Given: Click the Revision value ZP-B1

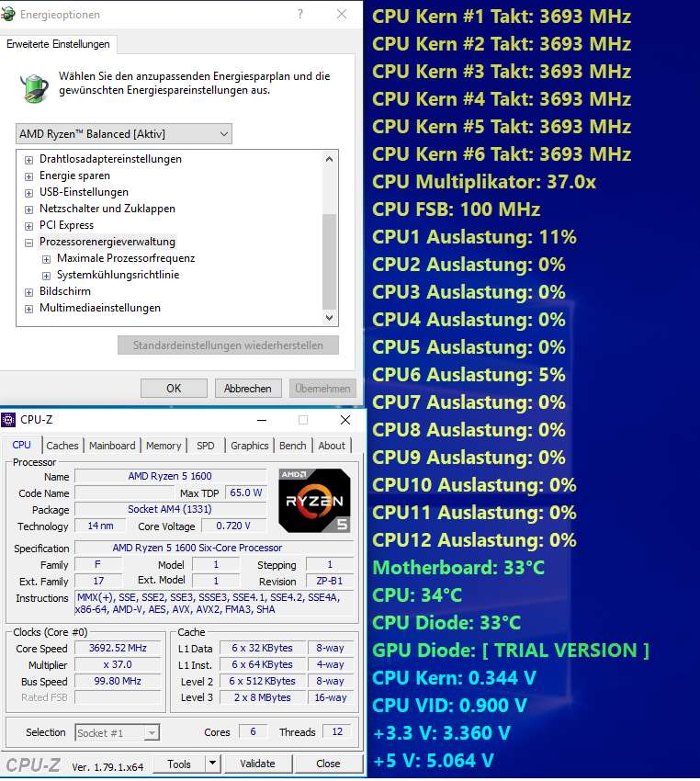Looking at the screenshot, I should tap(330, 581).
